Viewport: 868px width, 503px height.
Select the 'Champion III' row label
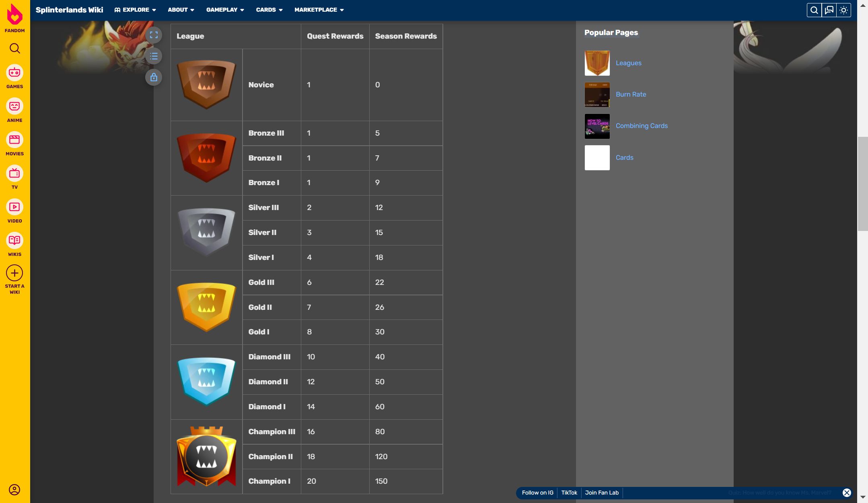(x=272, y=432)
